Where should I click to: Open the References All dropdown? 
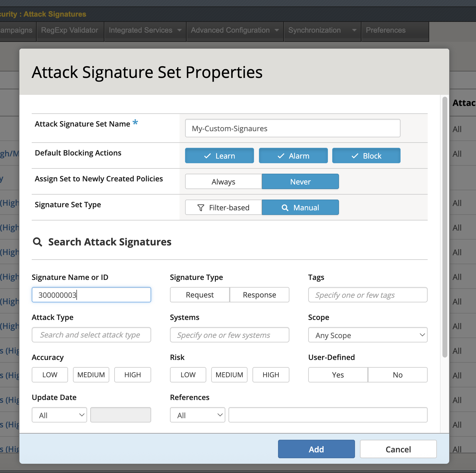(x=198, y=415)
